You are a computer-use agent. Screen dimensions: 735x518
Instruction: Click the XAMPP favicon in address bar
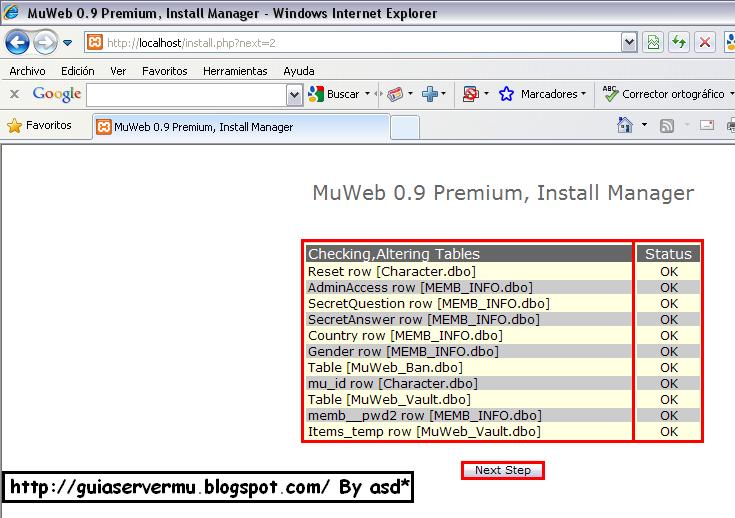[95, 43]
